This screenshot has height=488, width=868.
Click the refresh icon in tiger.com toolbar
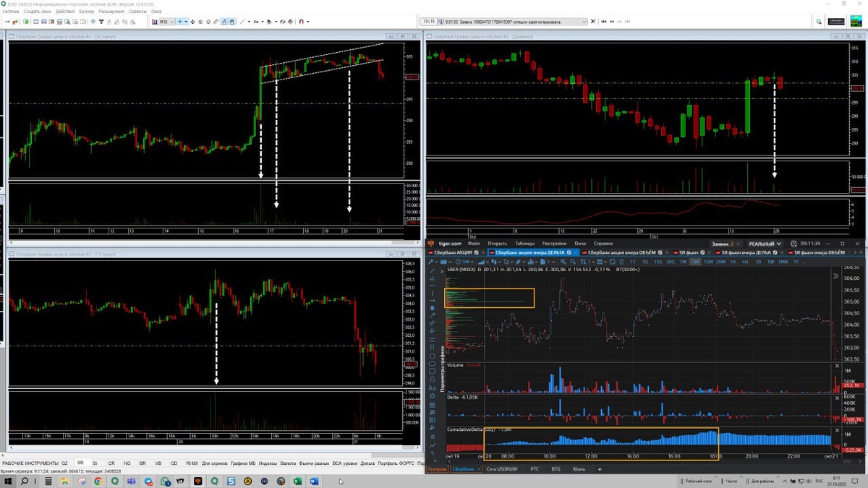pos(612,262)
